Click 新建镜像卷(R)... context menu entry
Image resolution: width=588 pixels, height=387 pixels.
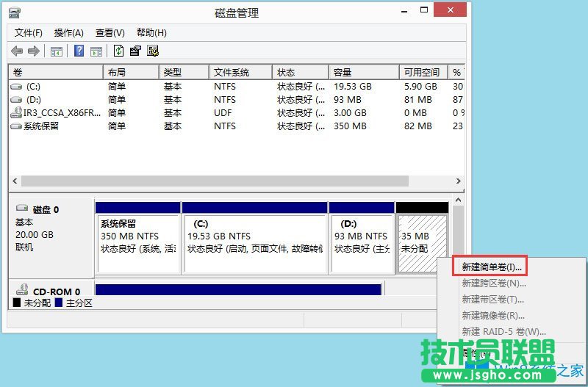pyautogui.click(x=492, y=316)
